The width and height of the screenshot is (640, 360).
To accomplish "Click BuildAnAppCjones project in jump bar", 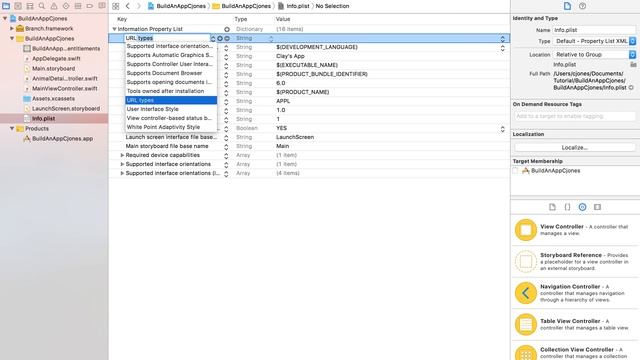I will coord(177,6).
